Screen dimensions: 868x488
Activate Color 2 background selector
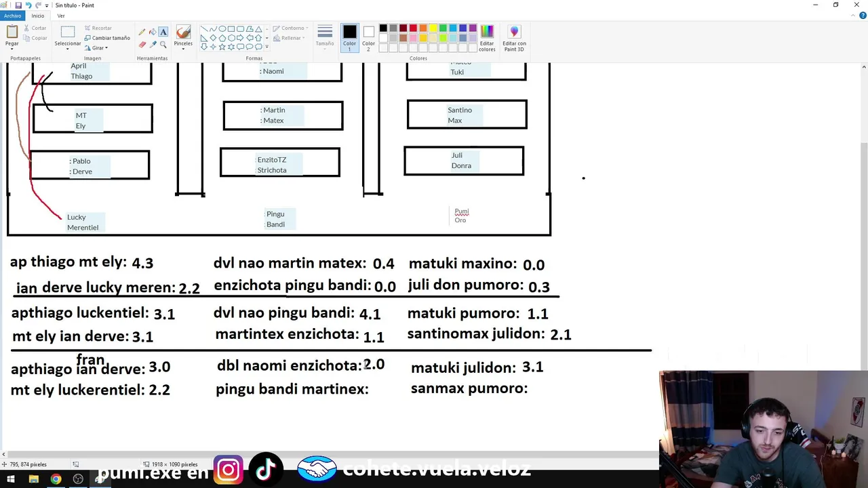[368, 38]
